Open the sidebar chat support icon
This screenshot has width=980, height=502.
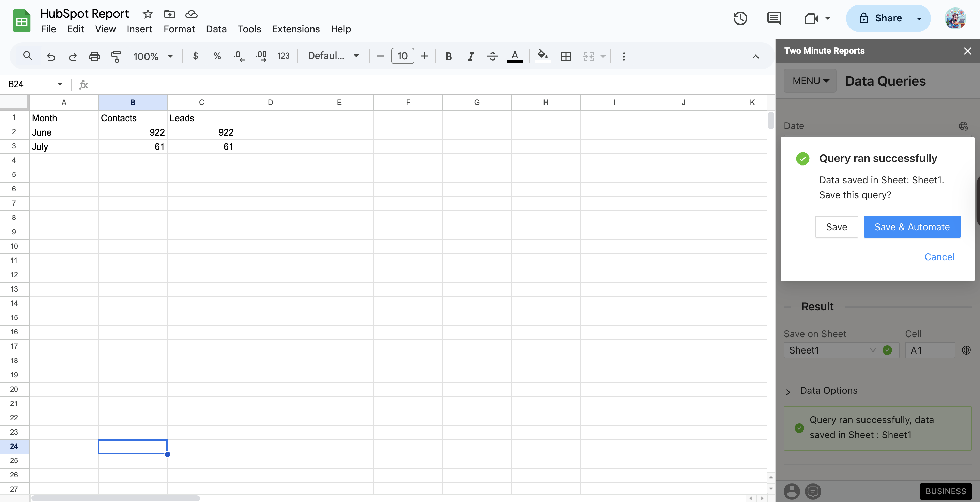point(813,491)
